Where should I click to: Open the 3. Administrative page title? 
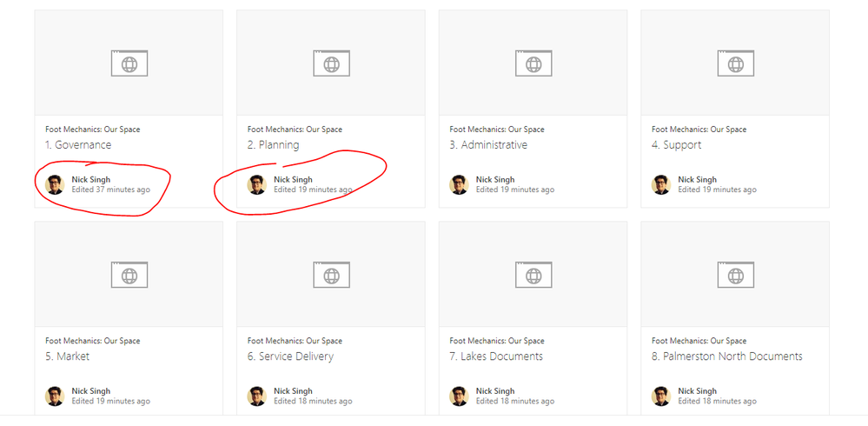coord(488,145)
